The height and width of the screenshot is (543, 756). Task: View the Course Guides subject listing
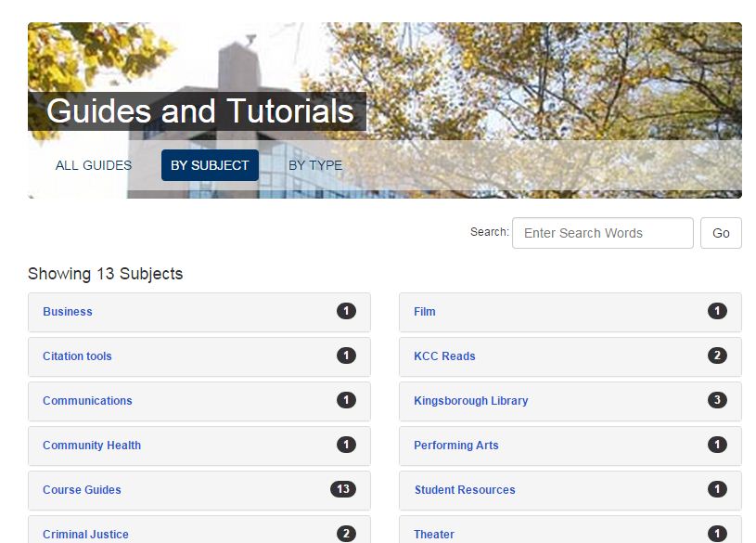coord(83,490)
